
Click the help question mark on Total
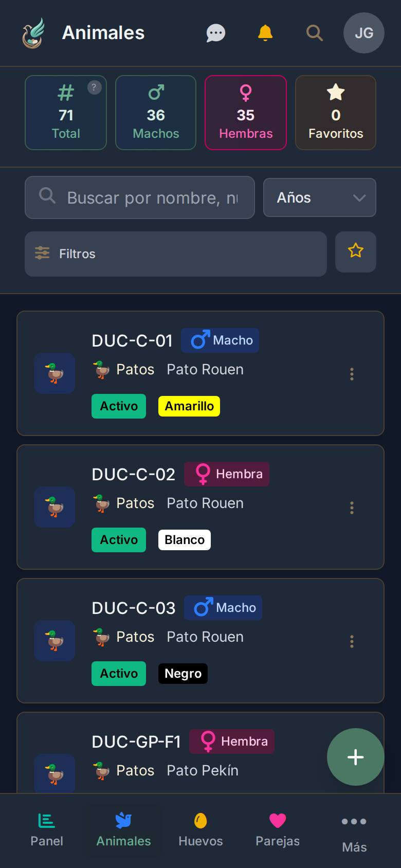(94, 87)
